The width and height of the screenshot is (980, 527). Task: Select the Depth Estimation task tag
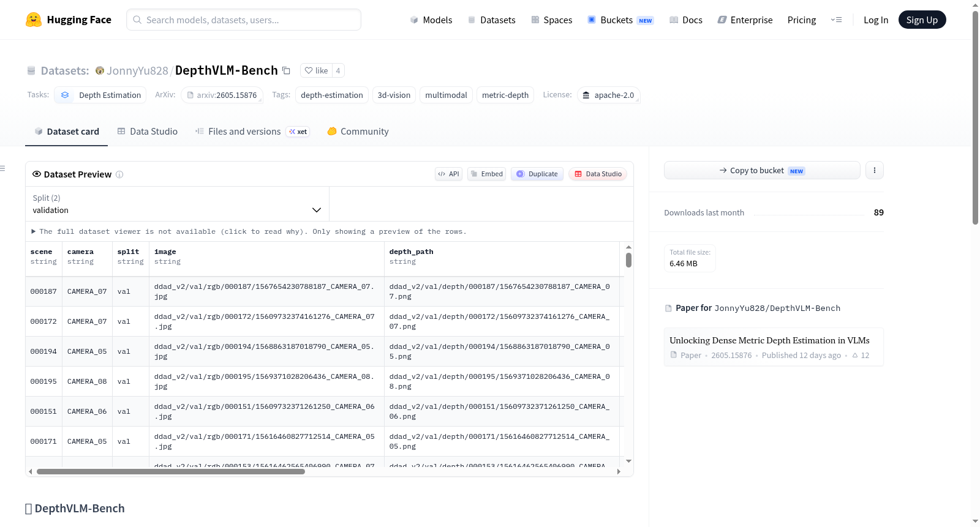(101, 95)
